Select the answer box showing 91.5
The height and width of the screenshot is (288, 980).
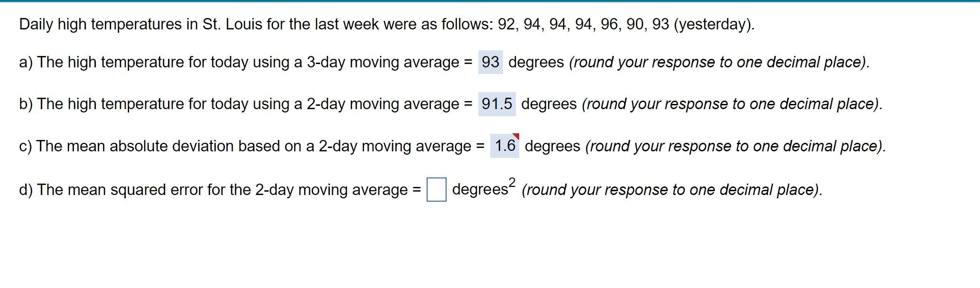497,103
